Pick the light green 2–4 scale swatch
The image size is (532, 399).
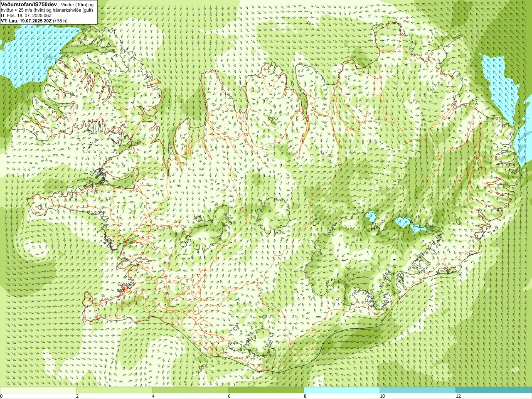114,390
